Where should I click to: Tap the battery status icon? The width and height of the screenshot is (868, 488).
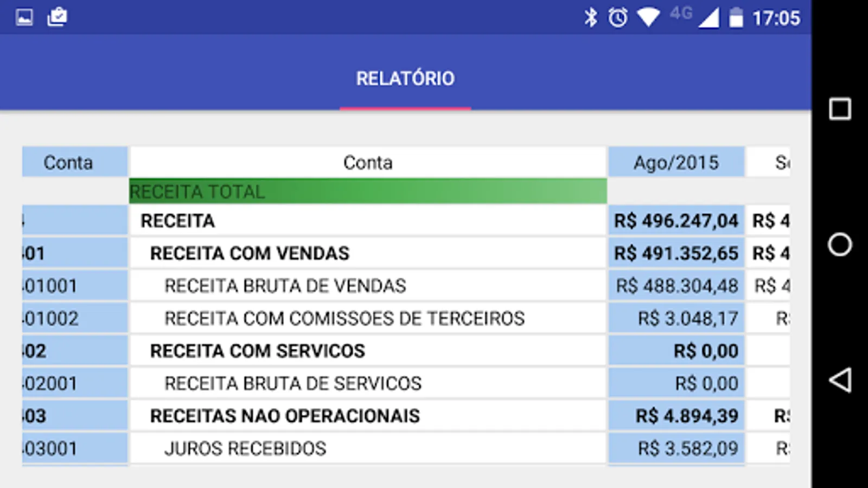pyautogui.click(x=736, y=17)
